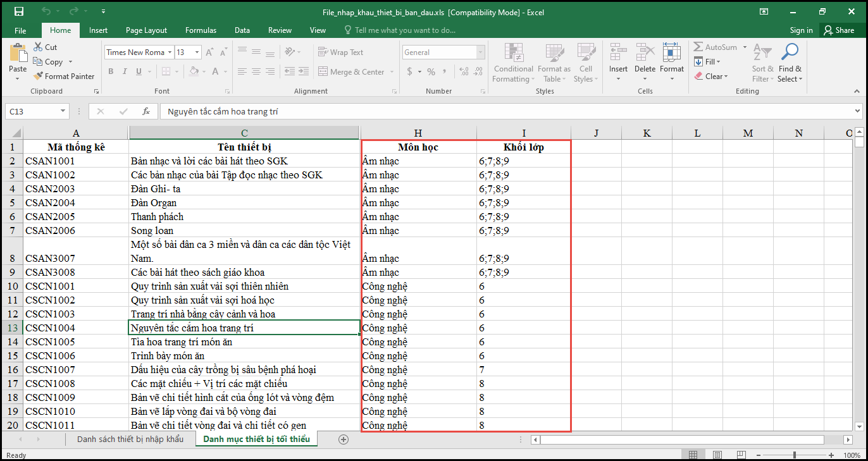The image size is (868, 461).
Task: Open sheet tab Danh sách thiết bị nhập khẩu
Action: click(130, 439)
